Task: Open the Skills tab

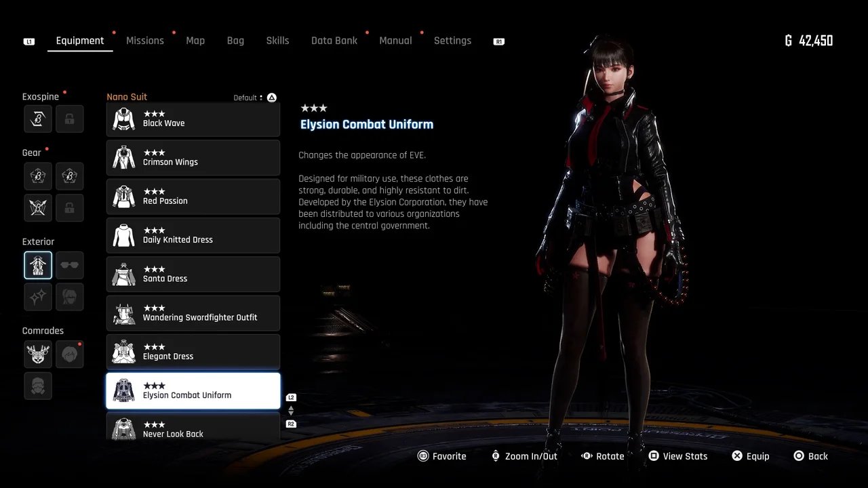Action: pyautogui.click(x=277, y=41)
